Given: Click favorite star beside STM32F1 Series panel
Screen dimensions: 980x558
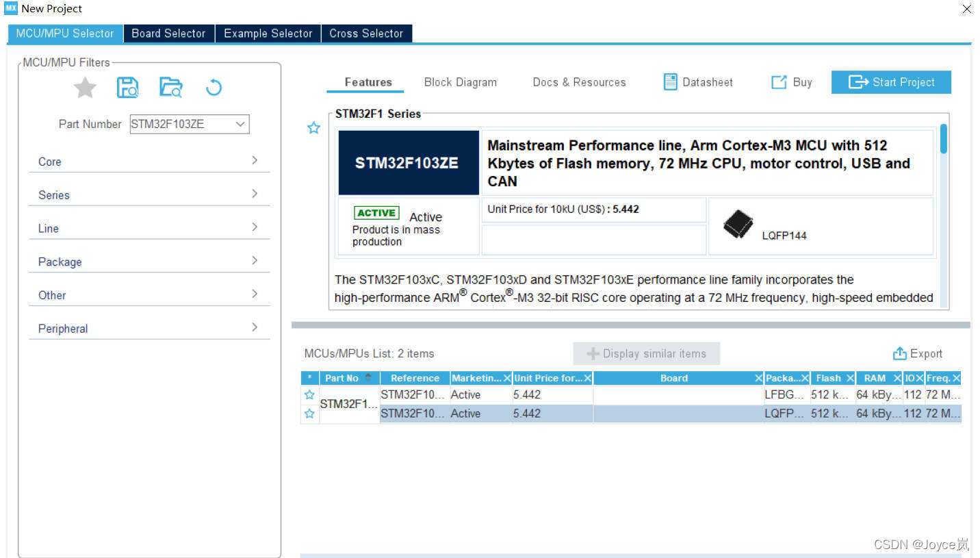Looking at the screenshot, I should click(x=313, y=128).
